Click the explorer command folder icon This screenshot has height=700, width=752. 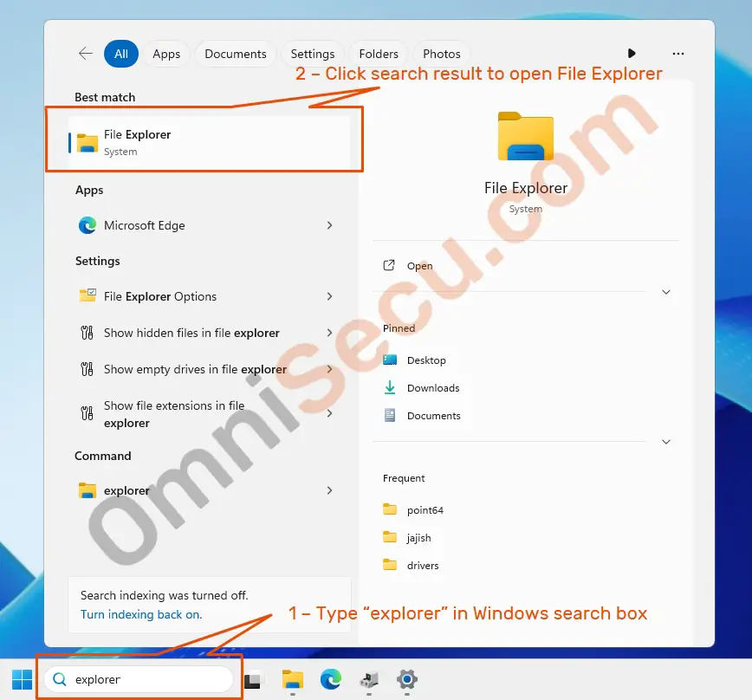click(88, 490)
